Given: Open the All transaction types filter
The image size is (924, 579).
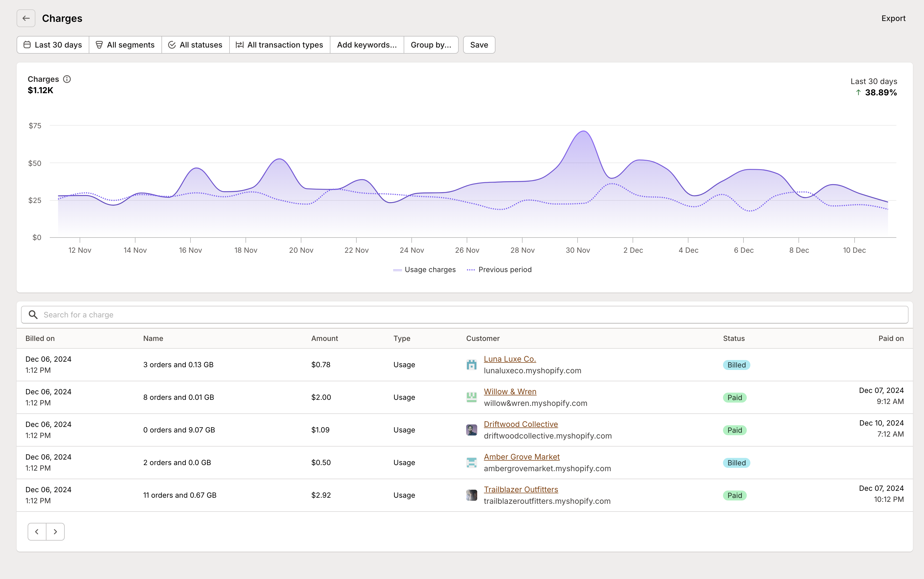Looking at the screenshot, I should coord(280,45).
